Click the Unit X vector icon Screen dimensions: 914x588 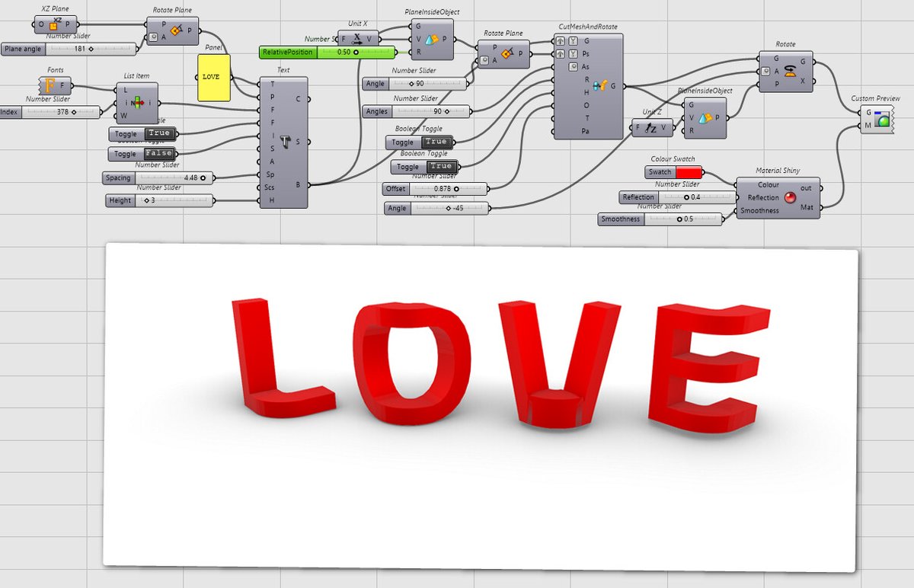click(356, 38)
